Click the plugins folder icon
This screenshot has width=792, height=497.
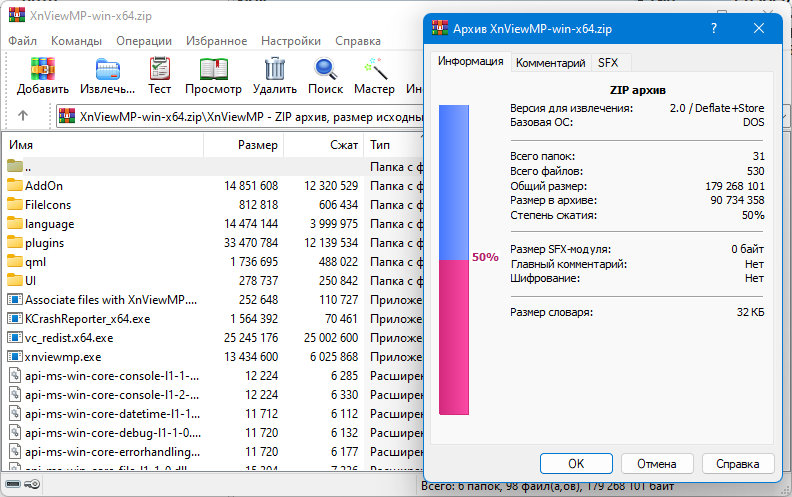15,242
